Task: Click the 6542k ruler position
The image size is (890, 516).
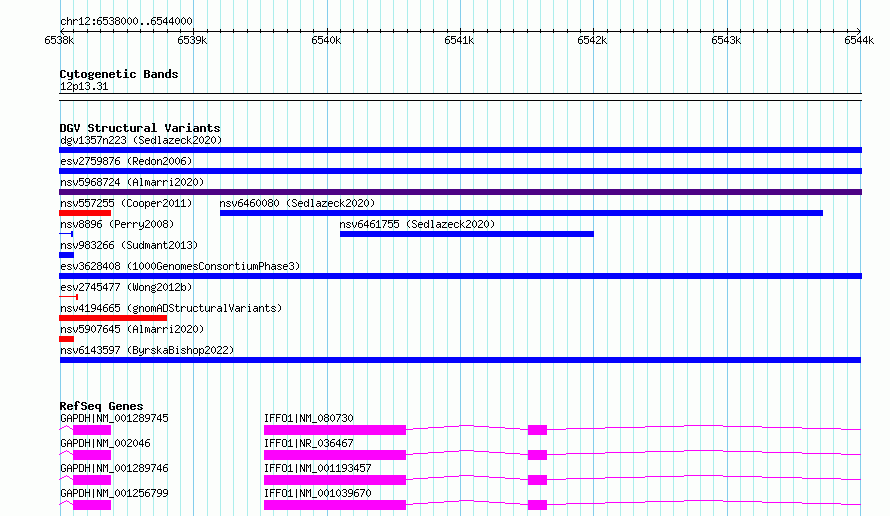Action: click(x=592, y=40)
